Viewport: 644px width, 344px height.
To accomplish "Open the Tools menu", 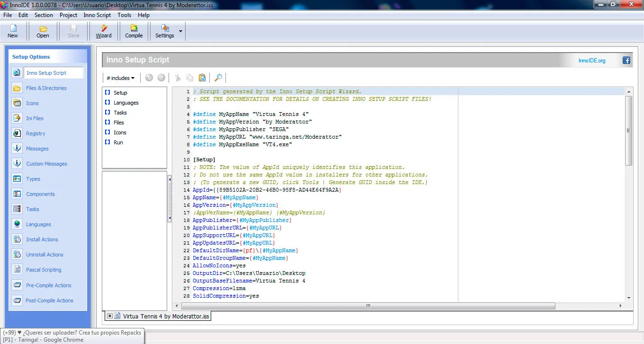I will pyautogui.click(x=125, y=15).
